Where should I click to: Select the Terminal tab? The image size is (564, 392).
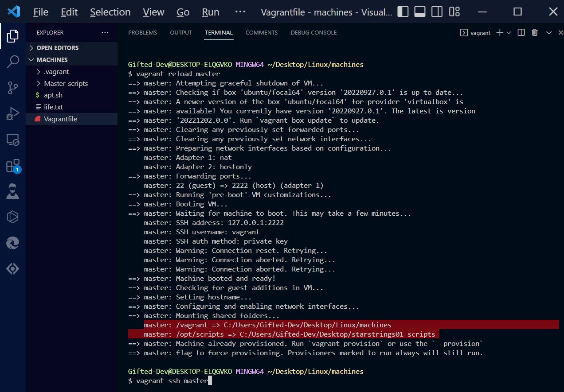[219, 33]
